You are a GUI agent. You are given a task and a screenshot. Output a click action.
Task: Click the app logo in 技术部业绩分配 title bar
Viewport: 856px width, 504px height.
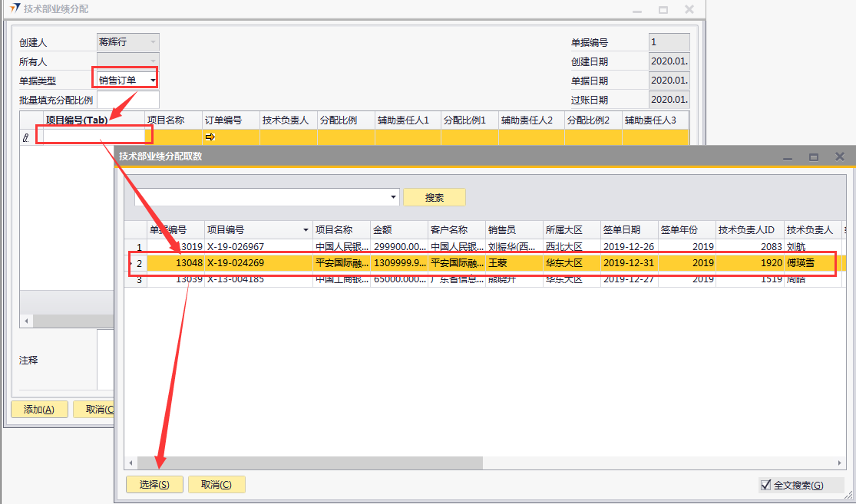[13, 9]
